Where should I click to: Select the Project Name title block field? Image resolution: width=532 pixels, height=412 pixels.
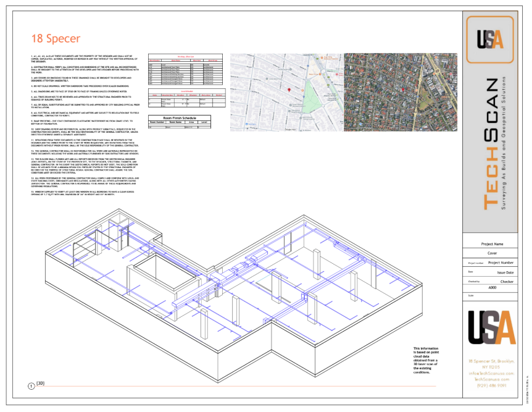pyautogui.click(x=492, y=244)
